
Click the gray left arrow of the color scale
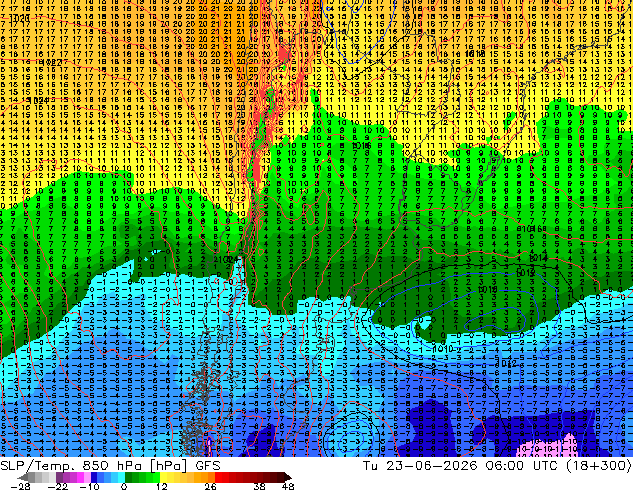click(23, 477)
